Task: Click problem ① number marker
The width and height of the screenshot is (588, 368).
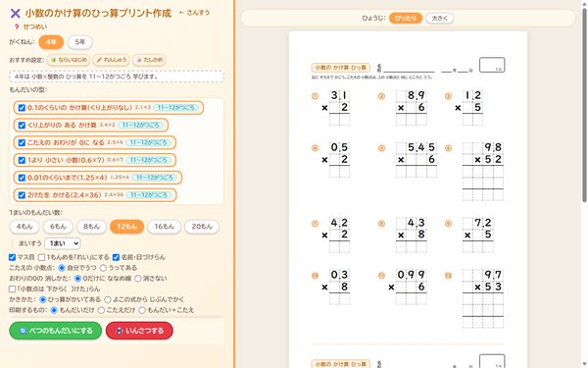Action: 315,96
